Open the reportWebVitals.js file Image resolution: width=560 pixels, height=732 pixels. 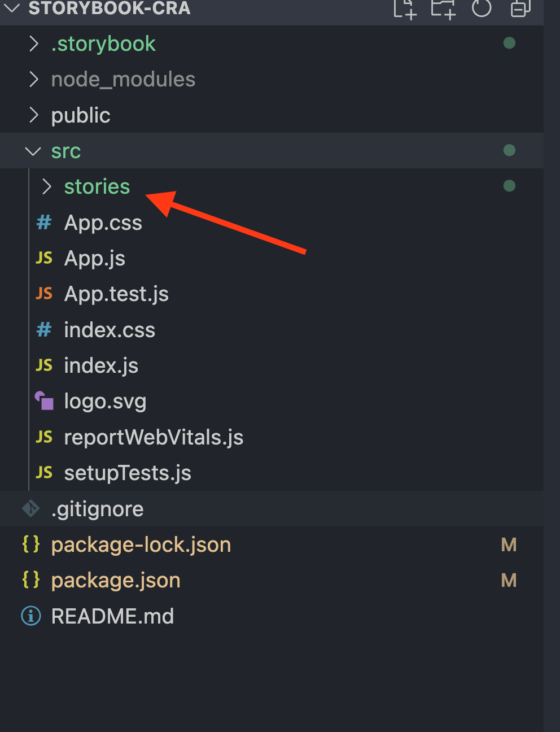(154, 437)
